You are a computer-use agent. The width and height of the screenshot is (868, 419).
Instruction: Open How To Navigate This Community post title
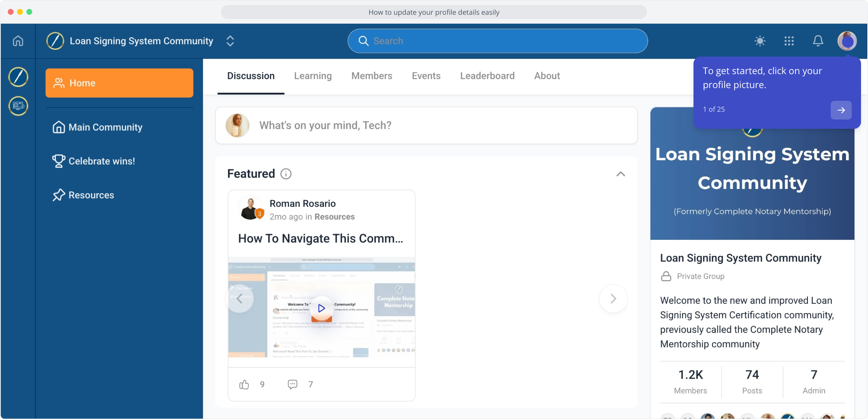pos(321,239)
